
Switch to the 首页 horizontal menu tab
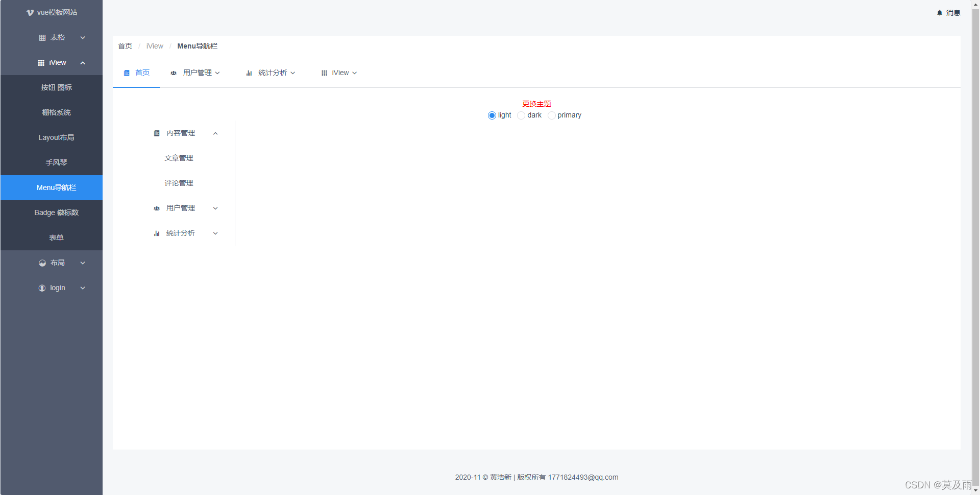136,73
